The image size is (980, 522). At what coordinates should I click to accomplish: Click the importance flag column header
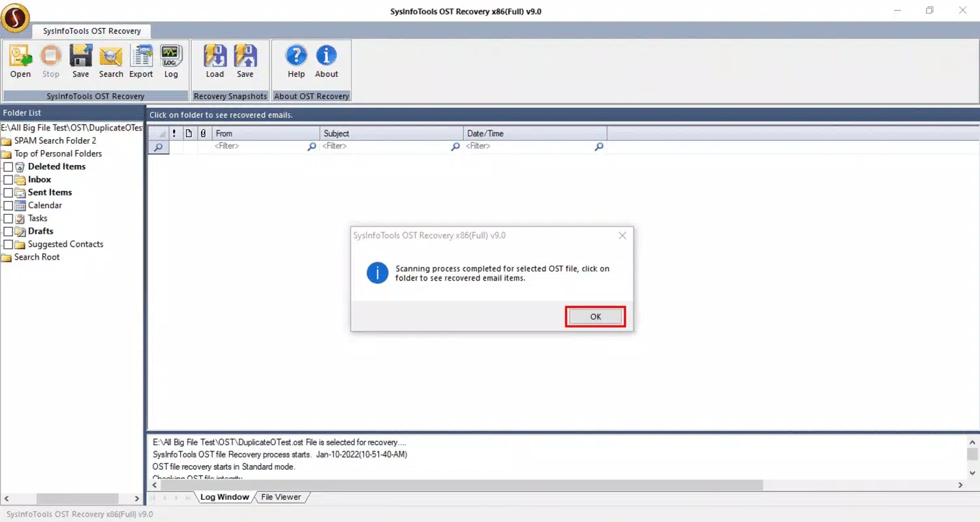click(x=175, y=133)
